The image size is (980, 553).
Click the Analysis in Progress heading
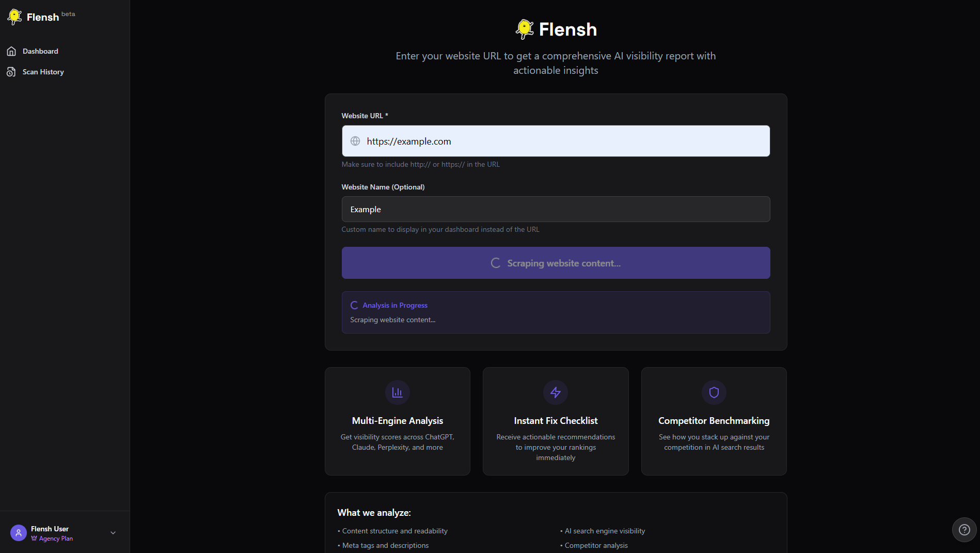coord(395,305)
